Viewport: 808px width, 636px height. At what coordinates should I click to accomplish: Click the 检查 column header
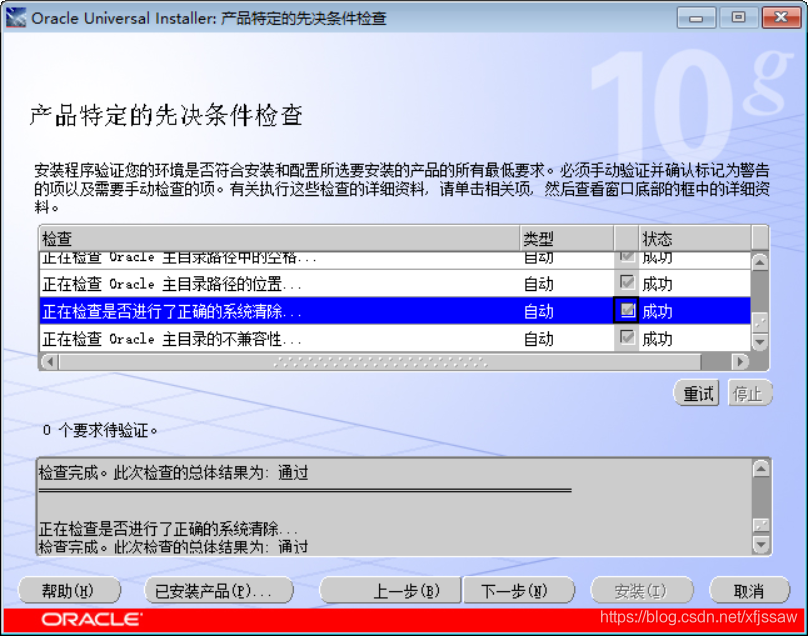[279, 239]
